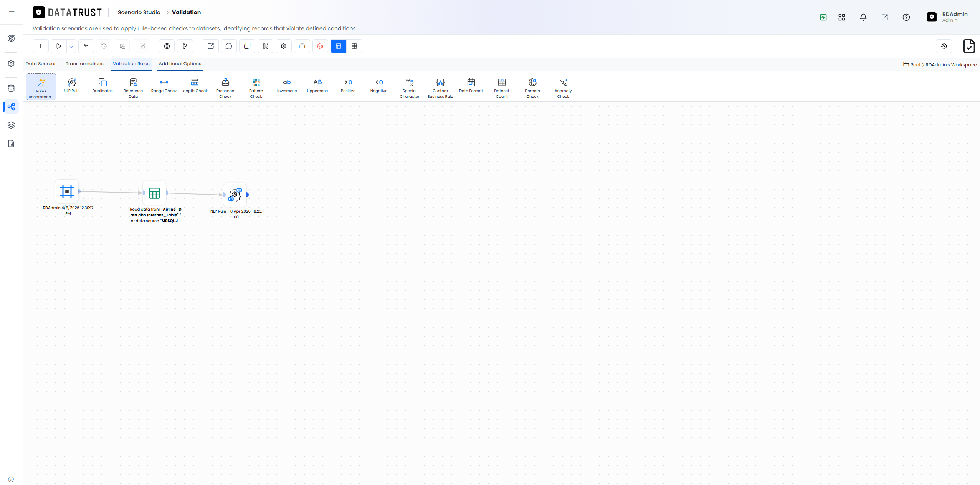The height and width of the screenshot is (485, 980).
Task: Select the Date Format rule
Action: [x=471, y=86]
